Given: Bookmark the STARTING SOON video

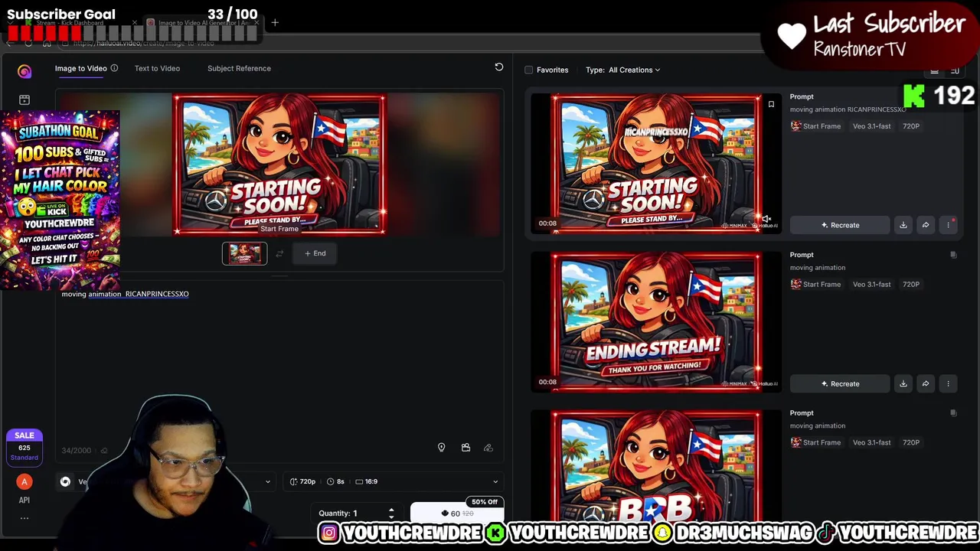Looking at the screenshot, I should click(771, 104).
